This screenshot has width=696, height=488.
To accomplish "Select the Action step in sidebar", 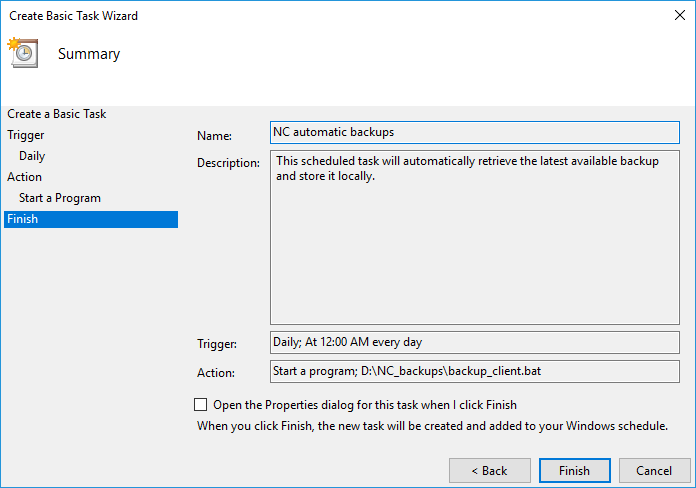I will 24,177.
